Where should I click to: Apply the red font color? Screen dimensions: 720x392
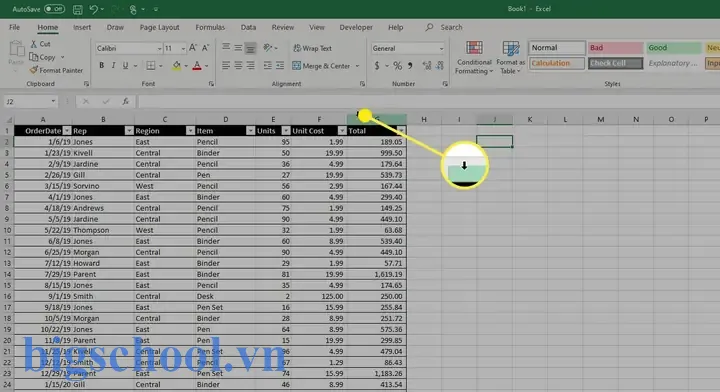(197, 66)
